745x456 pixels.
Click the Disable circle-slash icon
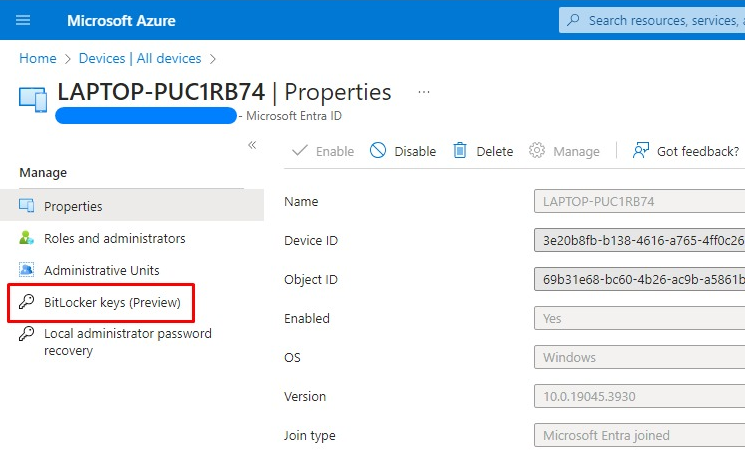click(378, 150)
